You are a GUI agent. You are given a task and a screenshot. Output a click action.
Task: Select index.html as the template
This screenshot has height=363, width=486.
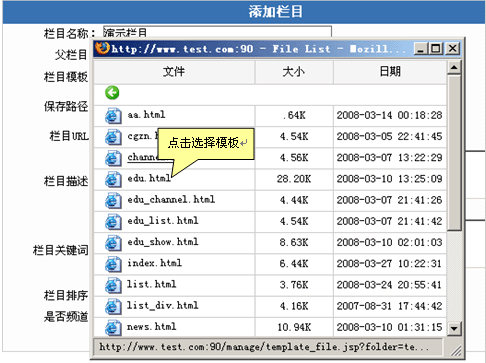[x=155, y=263]
